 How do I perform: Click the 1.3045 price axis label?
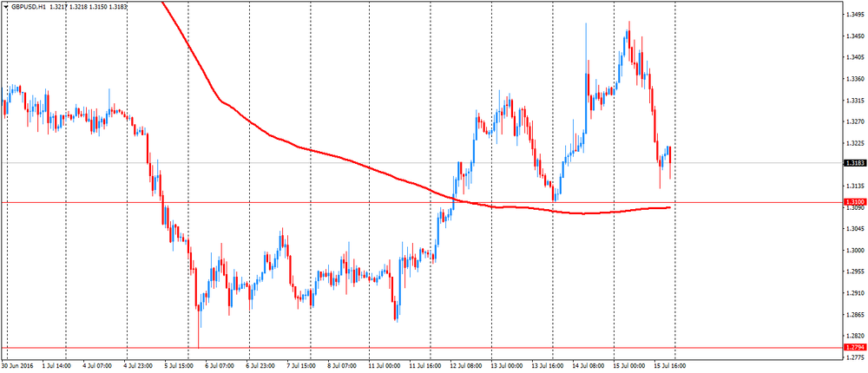pos(855,228)
